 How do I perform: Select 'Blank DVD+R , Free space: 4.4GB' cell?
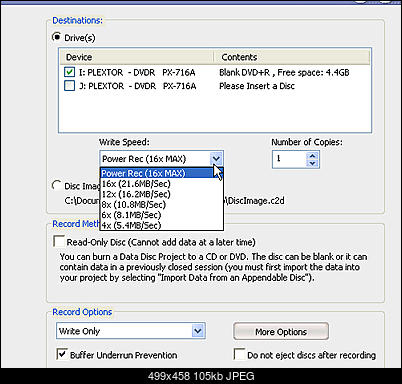pyautogui.click(x=284, y=72)
